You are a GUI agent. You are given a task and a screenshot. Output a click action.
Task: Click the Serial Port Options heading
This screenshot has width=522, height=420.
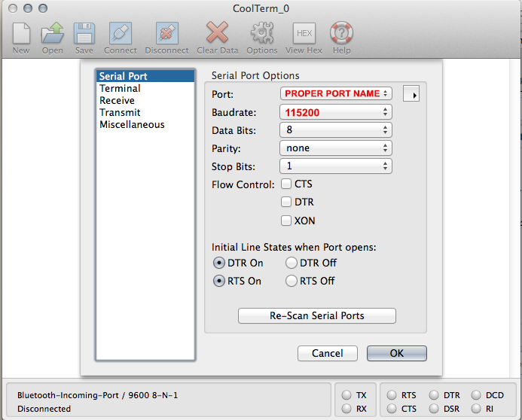click(x=255, y=75)
